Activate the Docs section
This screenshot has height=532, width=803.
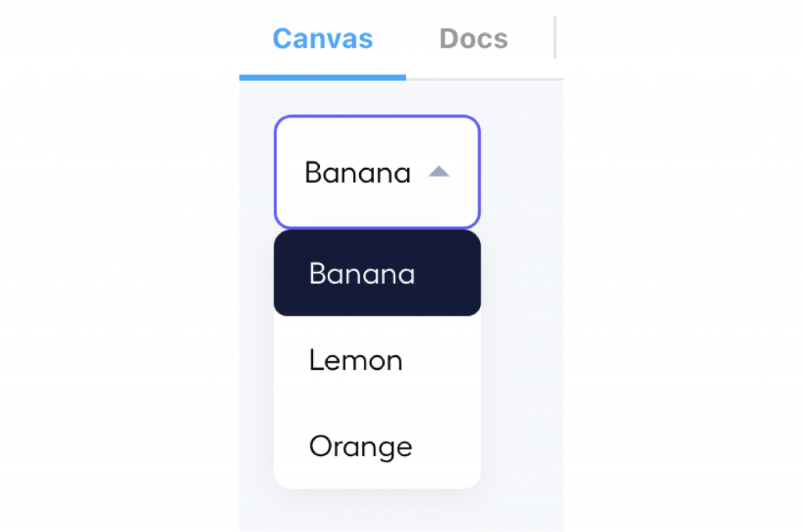[x=473, y=38]
